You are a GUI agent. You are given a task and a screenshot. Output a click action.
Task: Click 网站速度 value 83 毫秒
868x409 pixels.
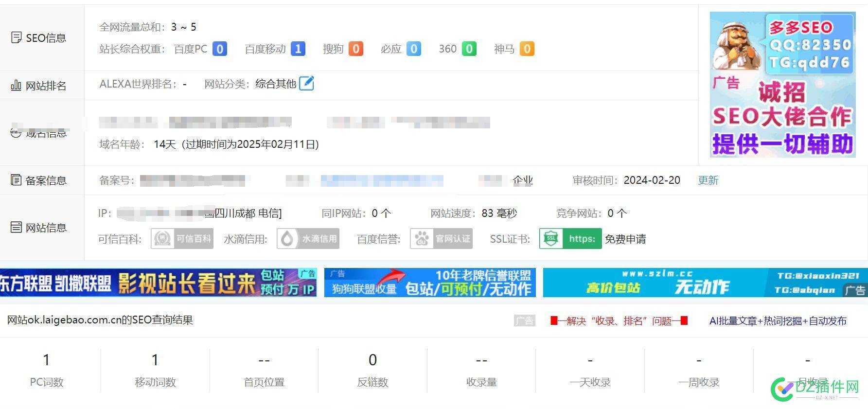[x=499, y=213]
